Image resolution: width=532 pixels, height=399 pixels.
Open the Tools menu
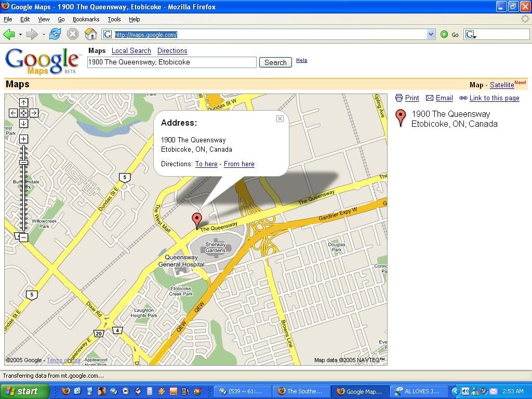[x=114, y=19]
